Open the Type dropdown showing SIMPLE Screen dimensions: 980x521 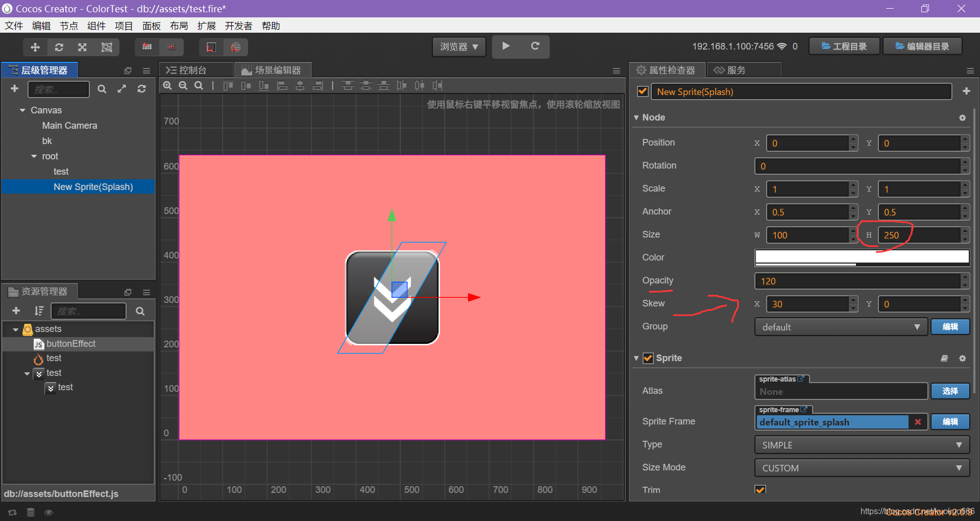coord(862,445)
